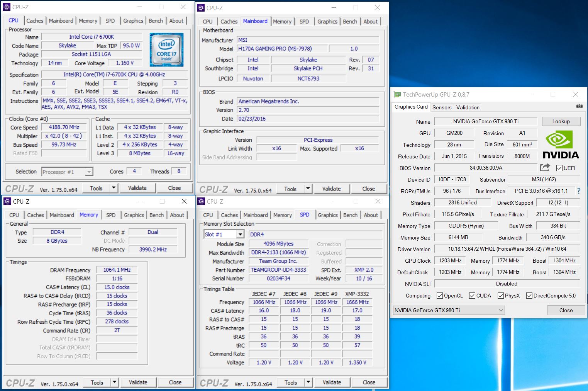This screenshot has width=588, height=391.
Task: Click CPU-Z icon in Memory window title bar
Action: point(7,201)
